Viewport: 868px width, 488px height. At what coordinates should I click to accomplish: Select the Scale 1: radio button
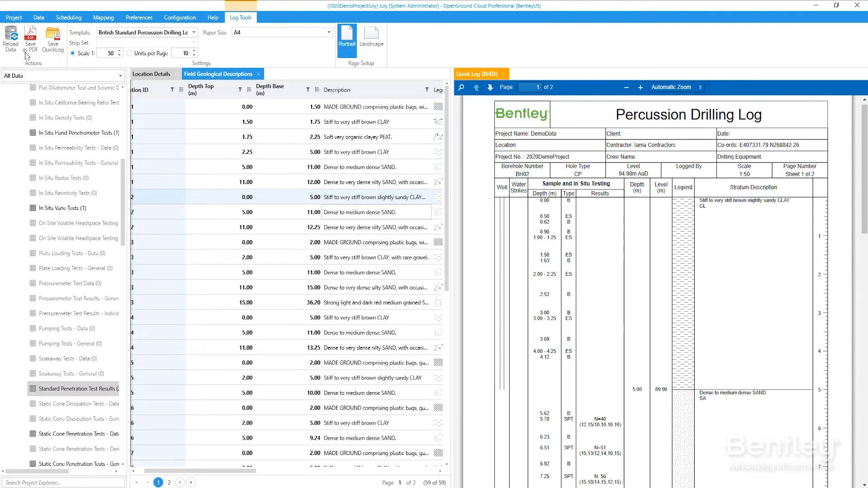point(73,53)
